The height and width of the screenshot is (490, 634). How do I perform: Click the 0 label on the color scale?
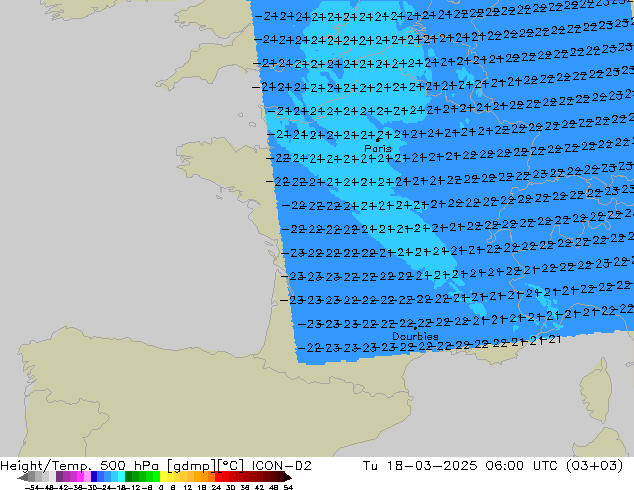161,487
